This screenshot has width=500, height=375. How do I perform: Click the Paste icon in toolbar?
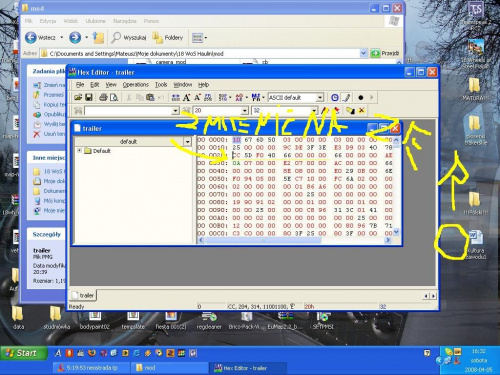click(150, 97)
